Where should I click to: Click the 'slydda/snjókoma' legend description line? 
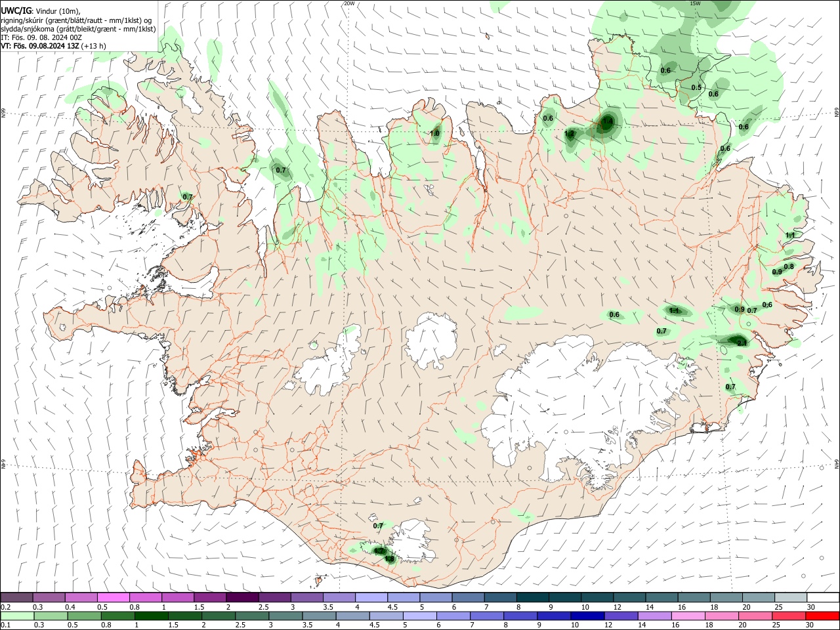tap(78, 29)
